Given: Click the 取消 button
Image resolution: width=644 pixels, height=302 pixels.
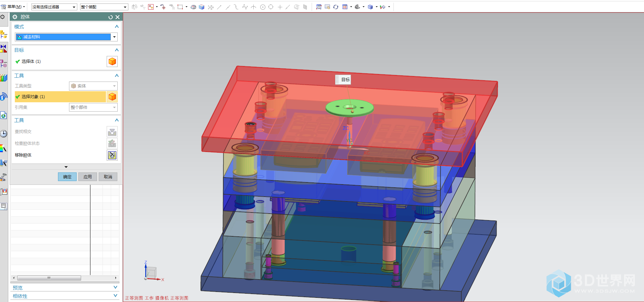Looking at the screenshot, I should point(108,177).
